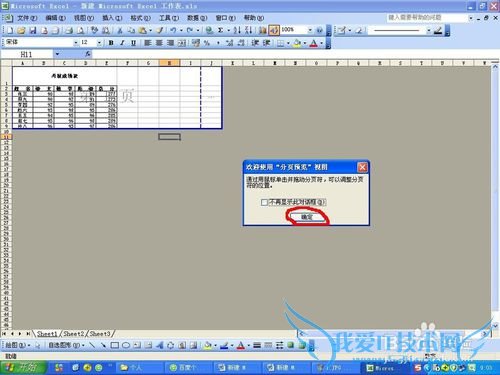
Task: Click the Cut scissors icon
Action: click(x=120, y=31)
